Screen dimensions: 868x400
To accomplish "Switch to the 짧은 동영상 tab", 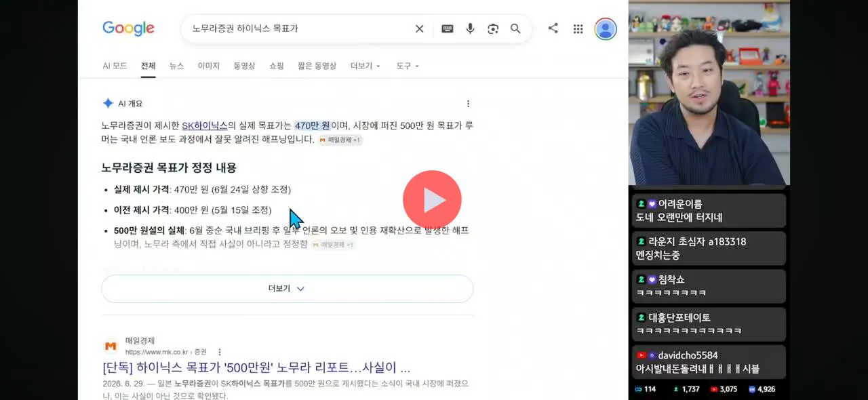I will tap(317, 66).
